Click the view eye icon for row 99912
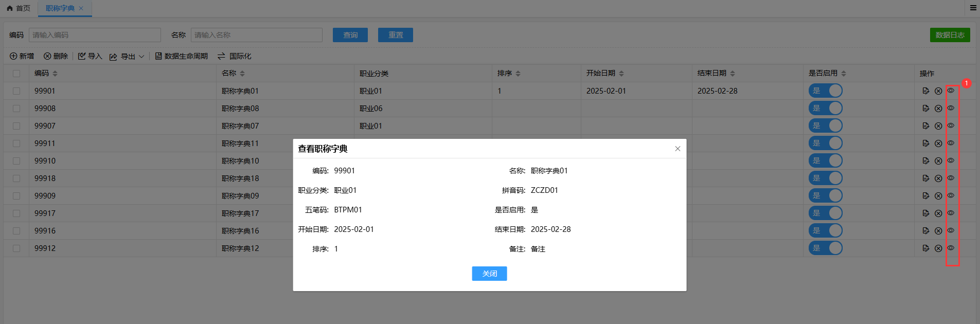The image size is (980, 324). click(x=951, y=248)
